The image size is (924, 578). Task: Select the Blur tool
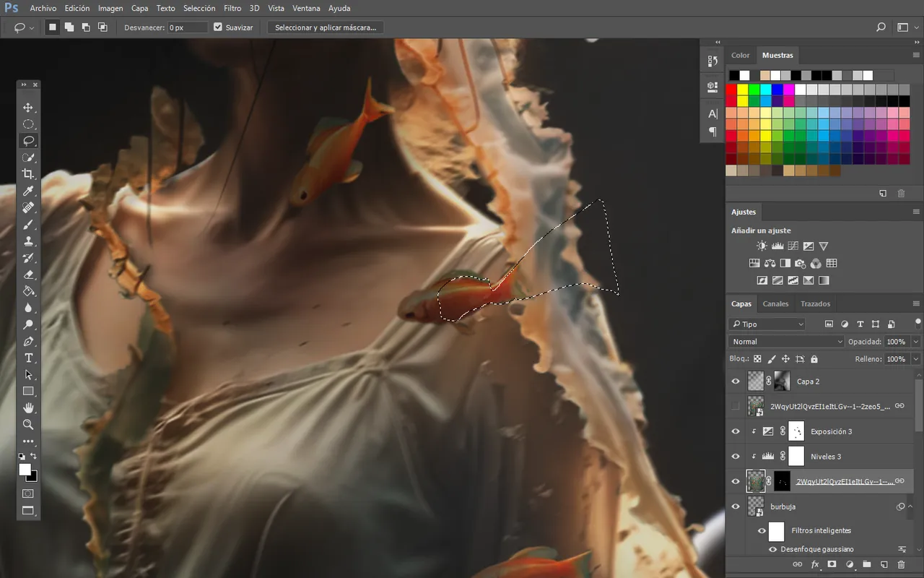(28, 308)
